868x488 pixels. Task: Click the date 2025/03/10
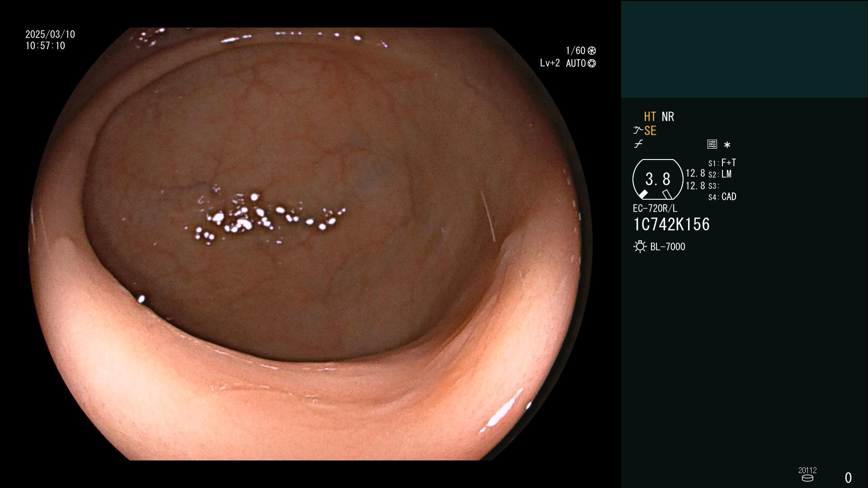[50, 34]
